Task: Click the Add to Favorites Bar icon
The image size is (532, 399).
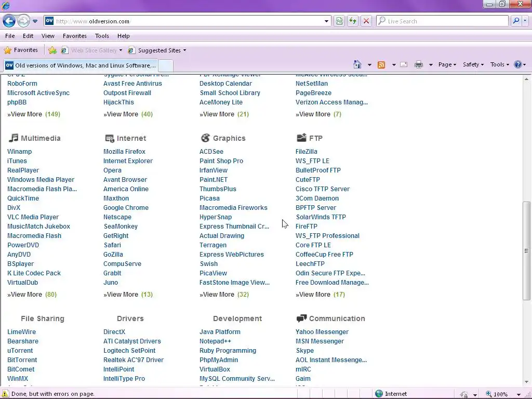Action: [x=52, y=50]
